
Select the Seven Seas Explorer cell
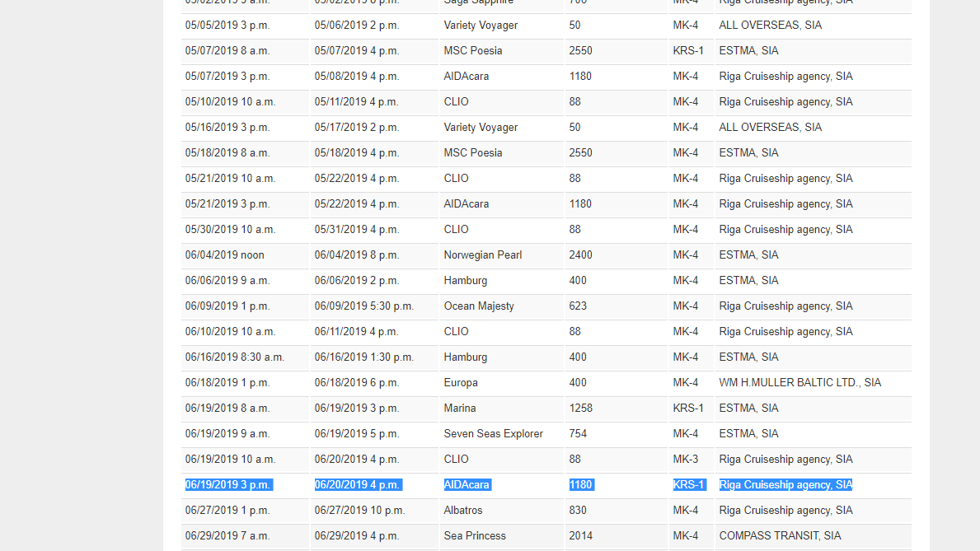click(493, 434)
